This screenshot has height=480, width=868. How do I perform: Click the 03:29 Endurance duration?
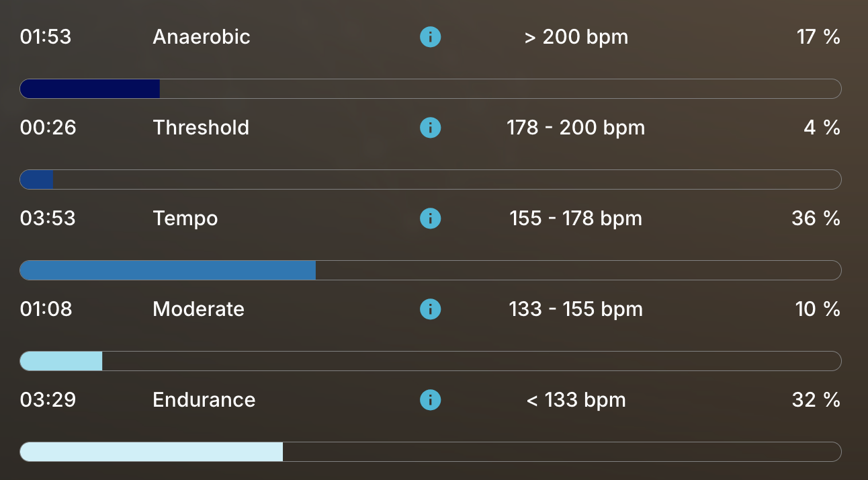coord(48,400)
